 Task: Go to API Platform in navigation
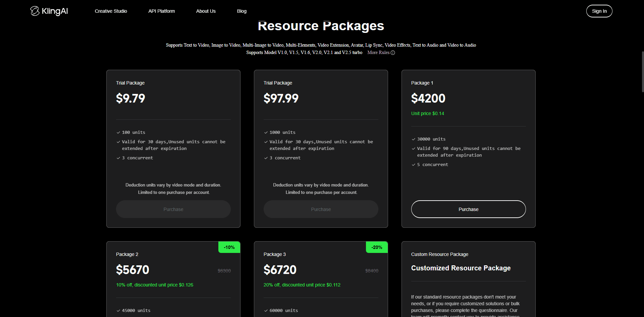click(x=161, y=11)
